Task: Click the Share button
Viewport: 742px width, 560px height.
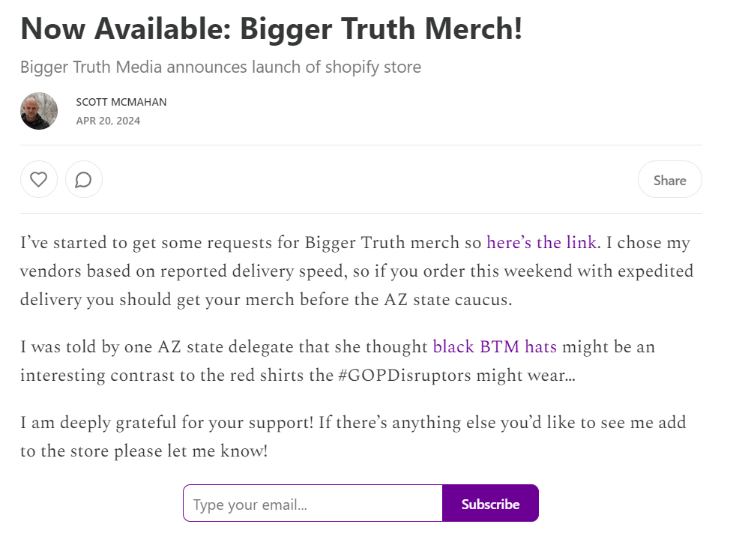Action: point(669,179)
